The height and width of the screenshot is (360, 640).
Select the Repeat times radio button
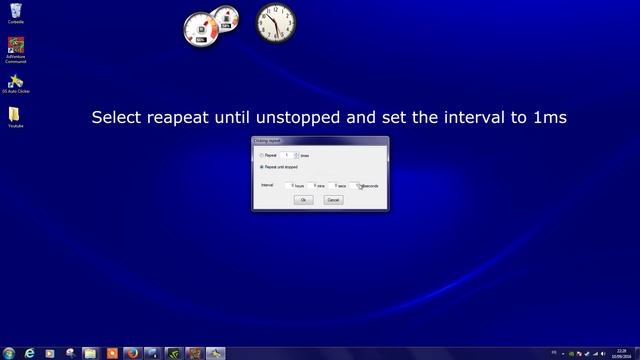click(262, 156)
